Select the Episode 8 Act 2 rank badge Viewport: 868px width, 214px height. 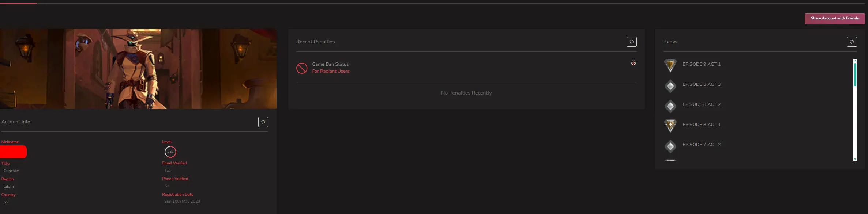click(x=670, y=106)
